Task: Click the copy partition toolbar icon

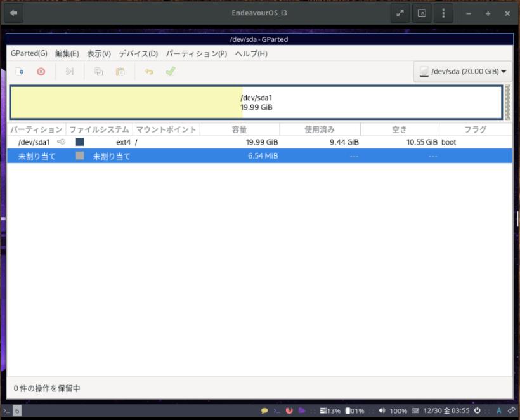Action: pos(98,71)
